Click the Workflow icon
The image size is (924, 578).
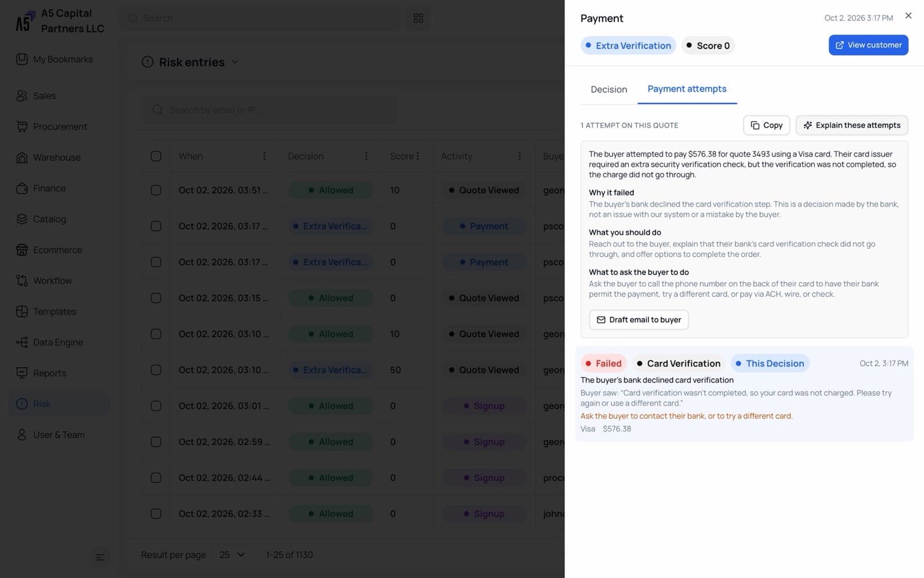22,281
